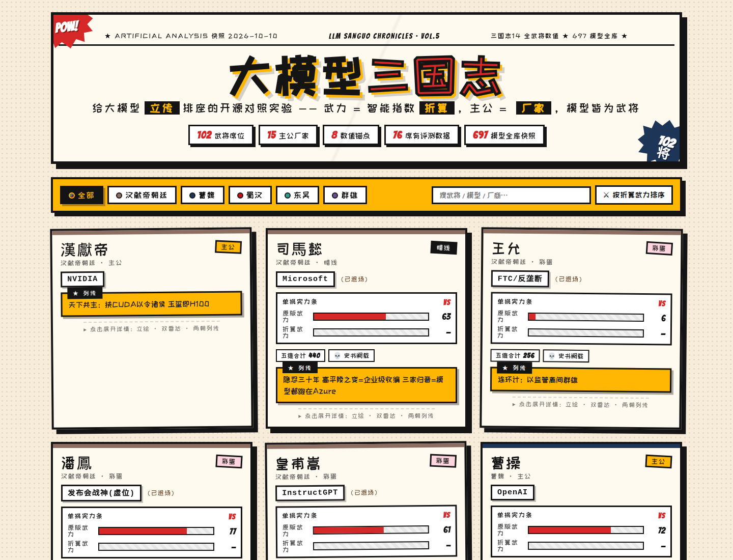
Task: Click the star 列传 label in 王允 card
Action: tap(515, 368)
